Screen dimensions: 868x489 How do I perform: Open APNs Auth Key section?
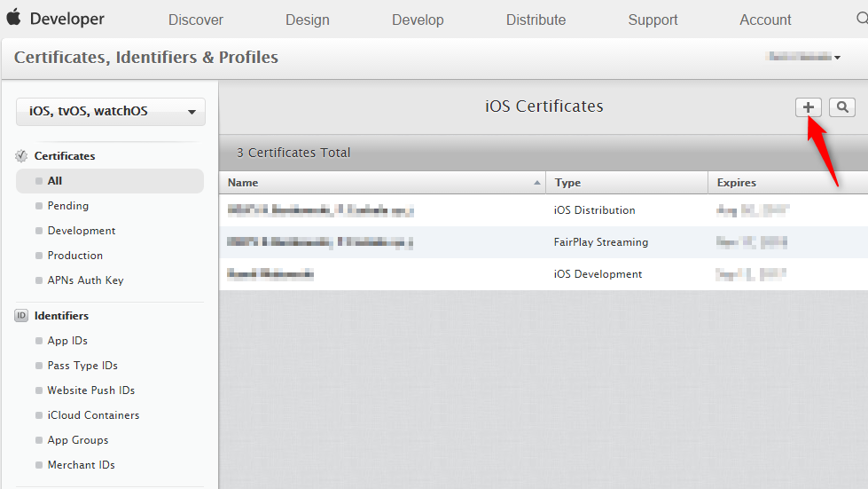[x=85, y=280]
